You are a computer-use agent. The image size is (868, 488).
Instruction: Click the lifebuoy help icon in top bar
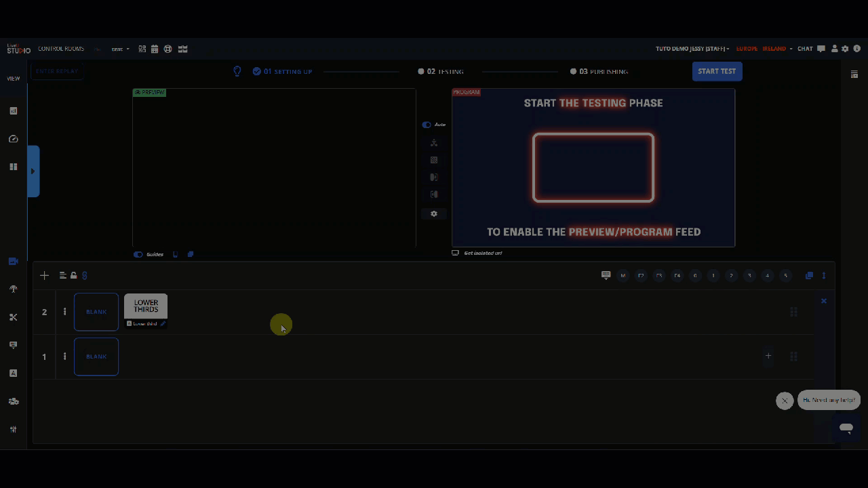pyautogui.click(x=168, y=49)
